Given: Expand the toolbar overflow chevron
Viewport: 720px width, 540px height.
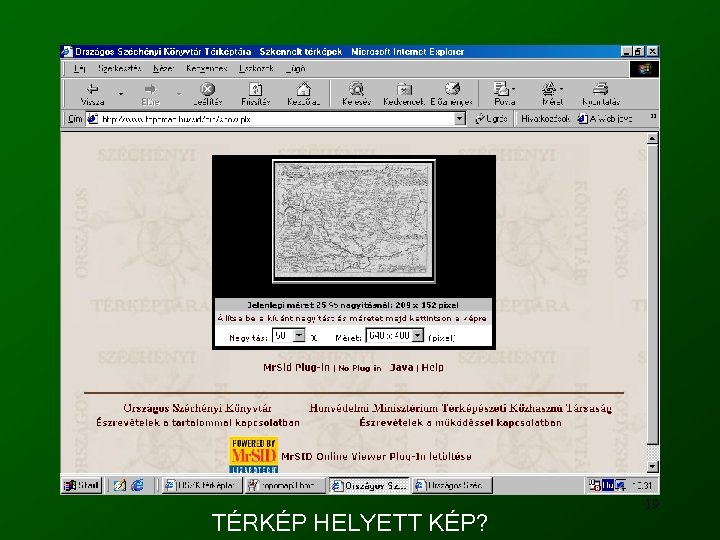Looking at the screenshot, I should coord(652,117).
